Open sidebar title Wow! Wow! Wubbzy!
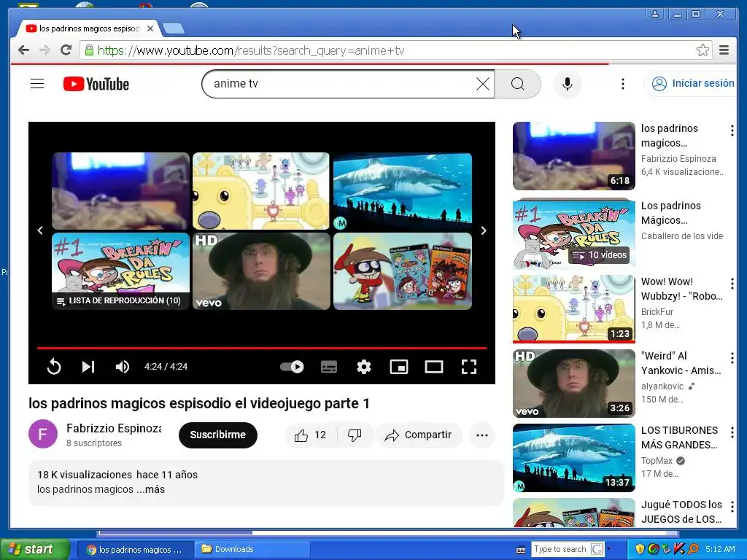Viewport: 747px width, 560px height. coord(682,289)
